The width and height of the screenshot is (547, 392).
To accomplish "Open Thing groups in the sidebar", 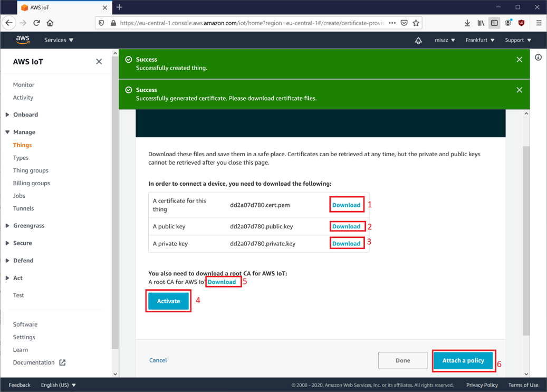I will (x=31, y=170).
